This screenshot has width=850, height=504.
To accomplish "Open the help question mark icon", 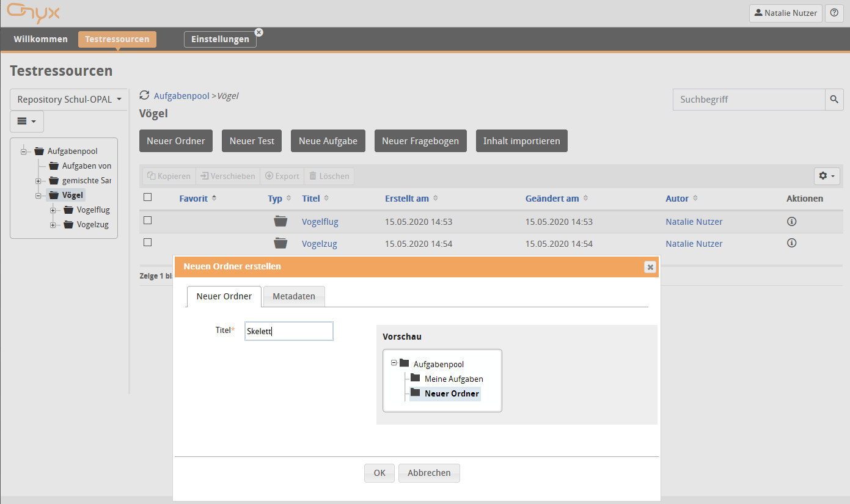I will pos(834,13).
